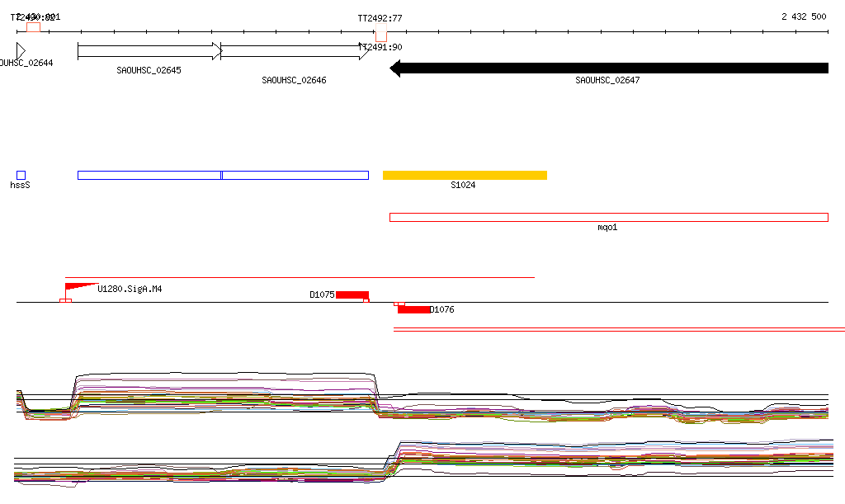Screen dimensions: 845x504
Task: Click the second blue box under SAOUHSC_02646
Action: point(295,175)
